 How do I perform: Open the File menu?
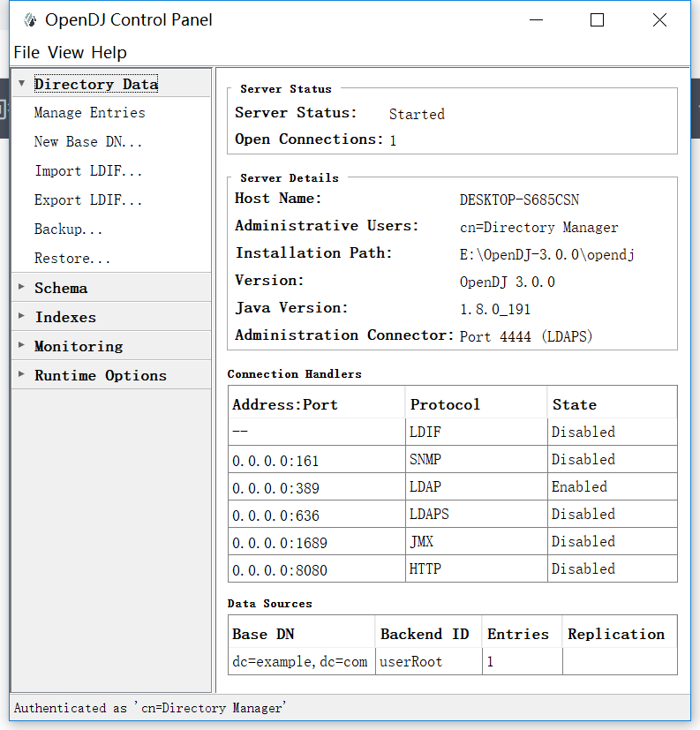(26, 53)
